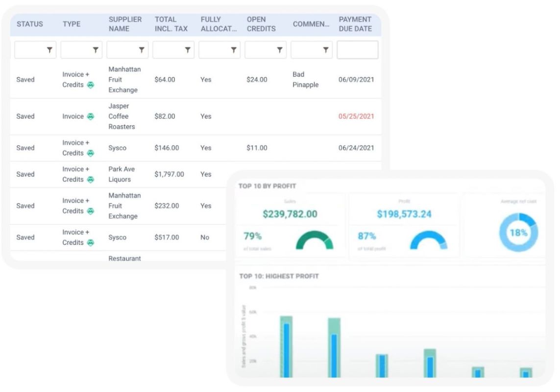560x392 pixels.
Task: Sort by TOTAL INCL. TAX header
Action: click(x=171, y=24)
